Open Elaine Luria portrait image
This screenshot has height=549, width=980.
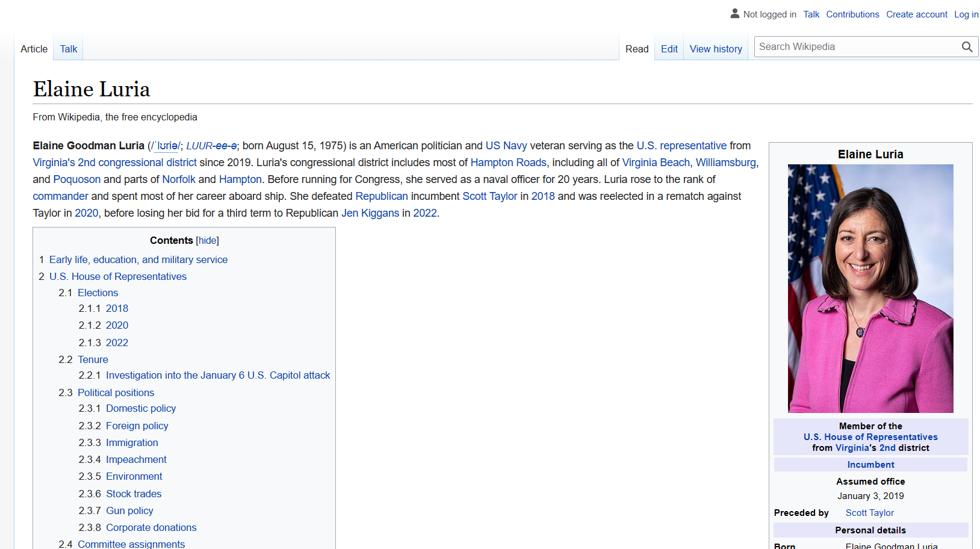[870, 288]
